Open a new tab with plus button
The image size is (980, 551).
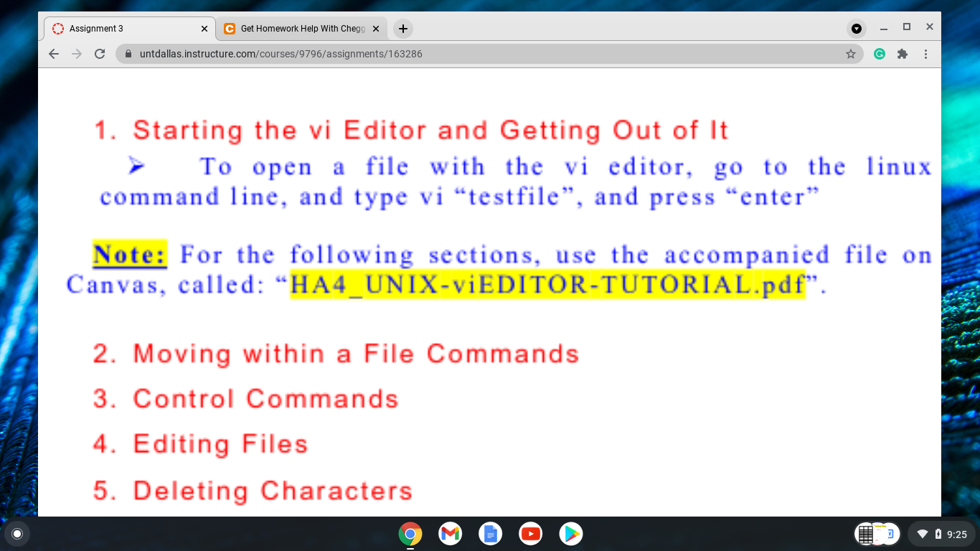403,29
